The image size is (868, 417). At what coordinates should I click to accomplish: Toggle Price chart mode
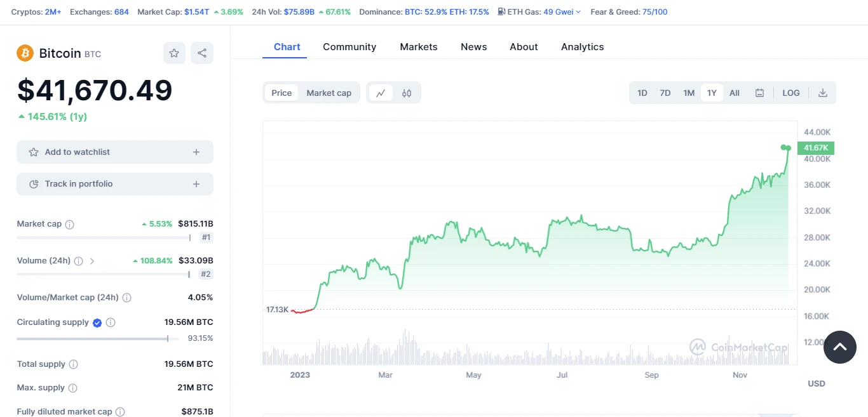pos(281,93)
